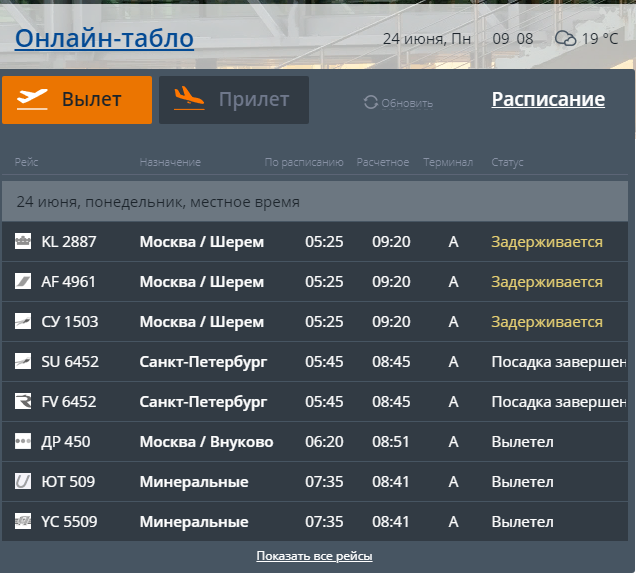636x575 pixels.
Task: Click the Статус column header
Action: (x=507, y=162)
